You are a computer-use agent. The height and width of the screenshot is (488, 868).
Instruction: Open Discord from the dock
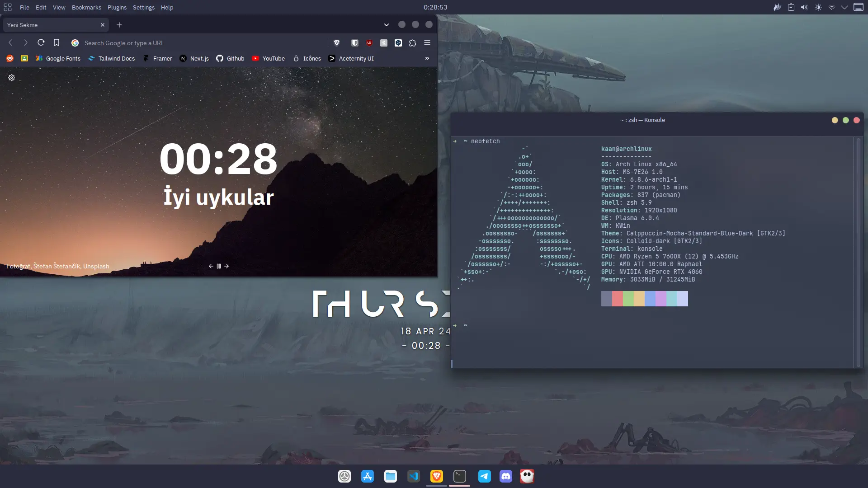506,476
